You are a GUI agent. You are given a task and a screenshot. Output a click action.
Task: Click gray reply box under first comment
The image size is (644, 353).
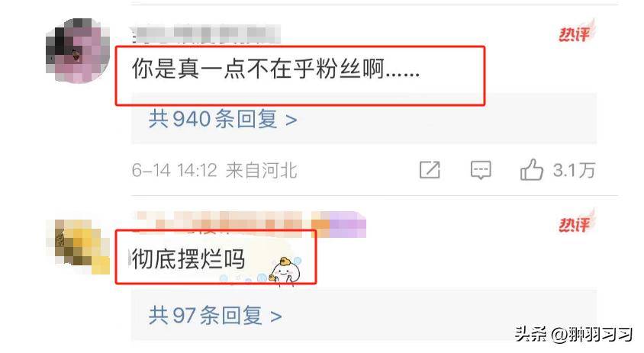(364, 119)
